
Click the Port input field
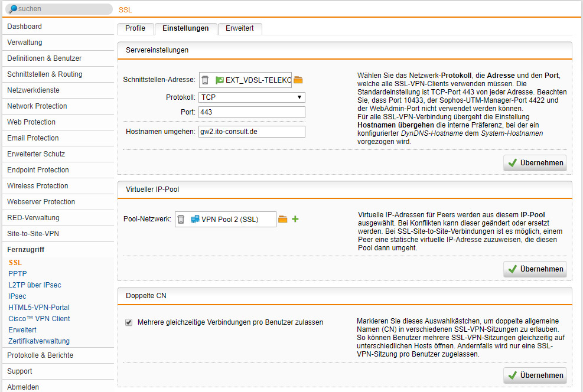(252, 112)
